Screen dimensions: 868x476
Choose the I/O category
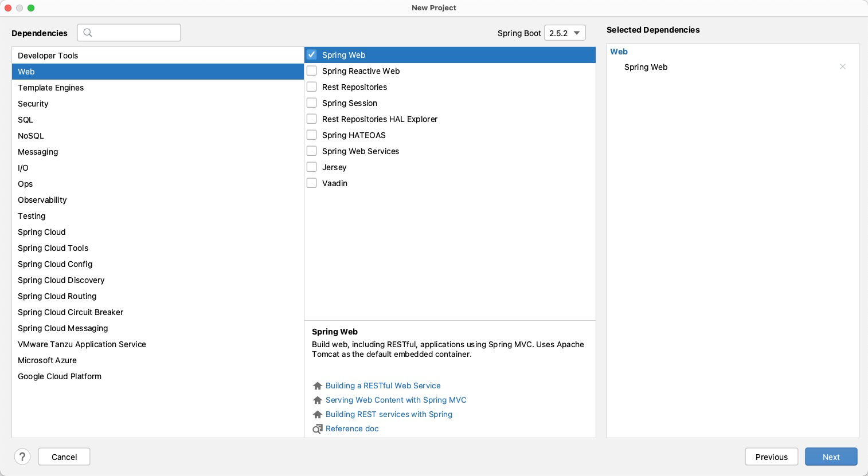tap(158, 168)
